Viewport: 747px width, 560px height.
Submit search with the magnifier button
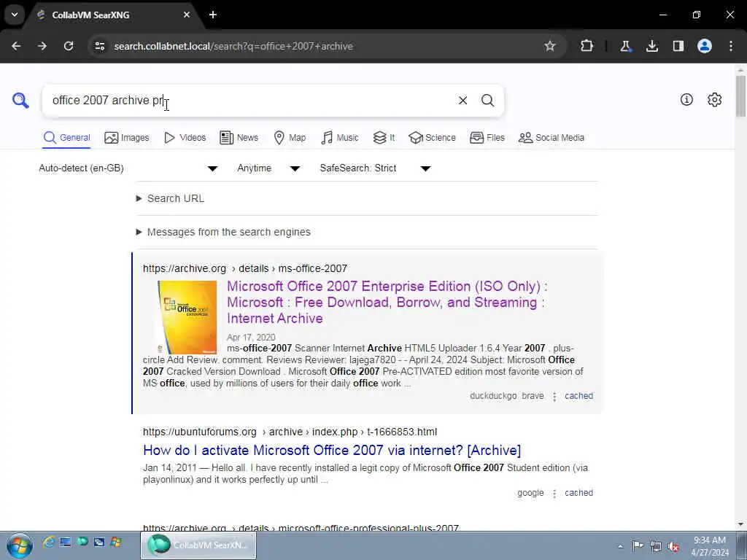pos(487,101)
